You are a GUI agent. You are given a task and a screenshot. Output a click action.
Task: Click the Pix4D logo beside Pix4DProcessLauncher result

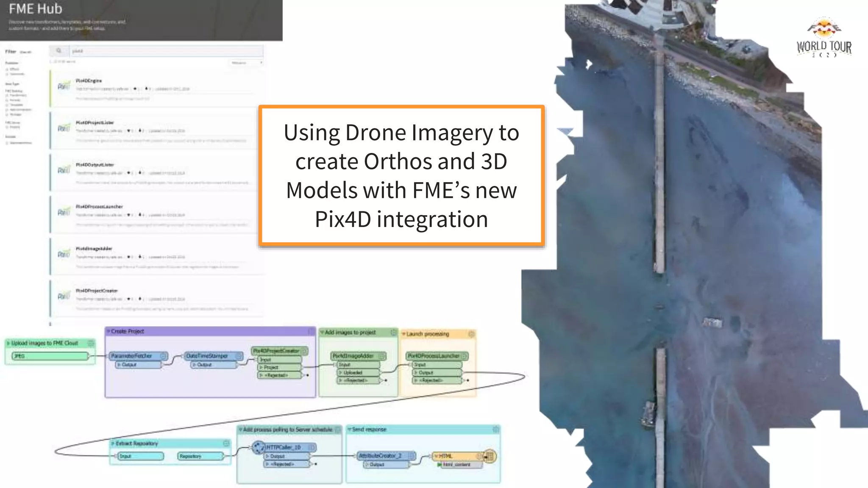(64, 212)
